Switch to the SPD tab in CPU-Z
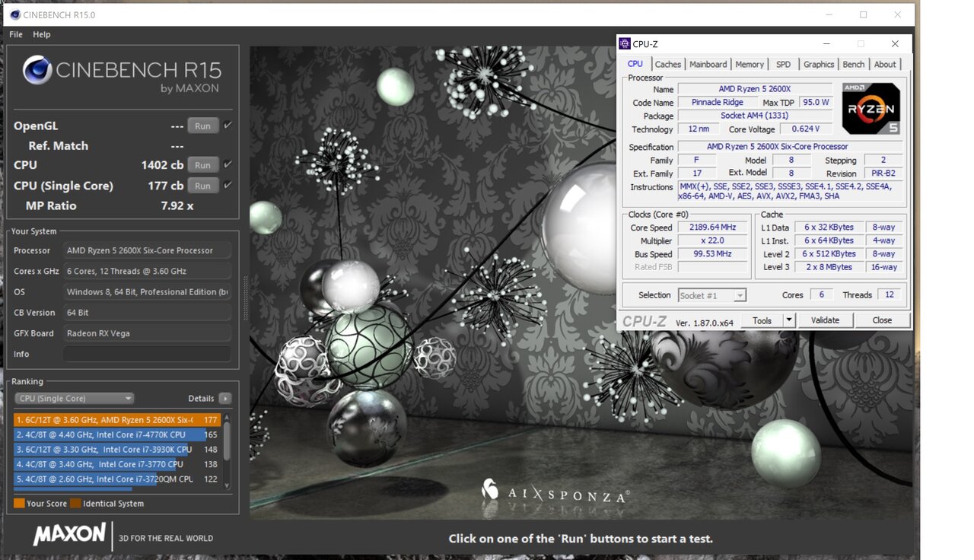 click(784, 65)
